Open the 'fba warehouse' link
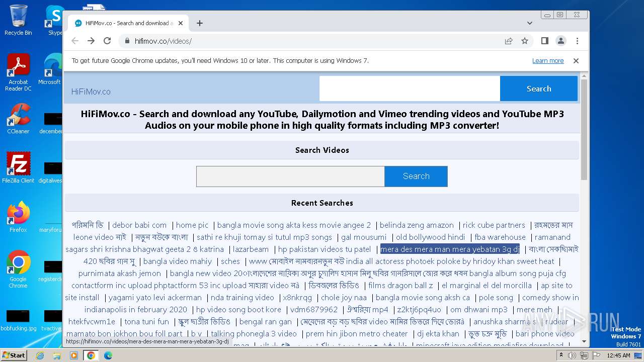This screenshot has width=644, height=362. point(500,237)
